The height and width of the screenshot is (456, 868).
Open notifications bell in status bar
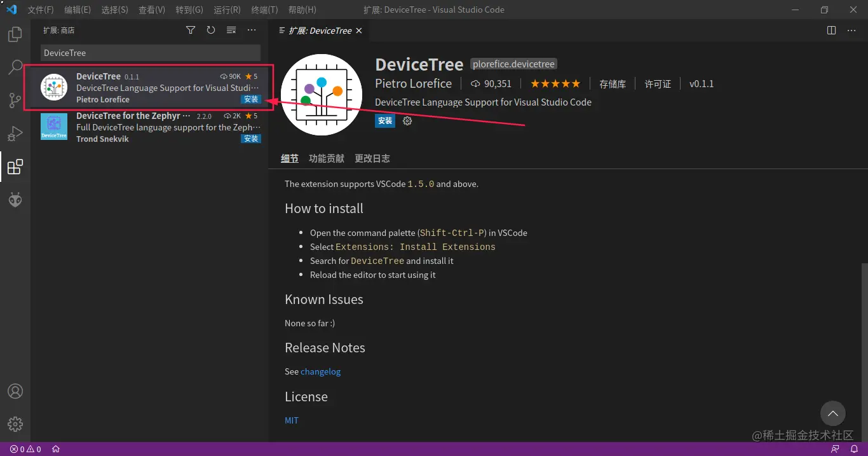click(x=854, y=449)
